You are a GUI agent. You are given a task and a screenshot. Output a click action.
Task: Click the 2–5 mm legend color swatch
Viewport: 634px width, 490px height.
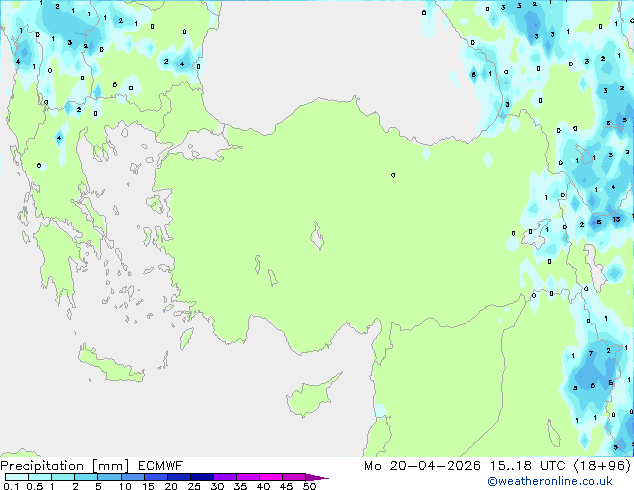coord(86,477)
